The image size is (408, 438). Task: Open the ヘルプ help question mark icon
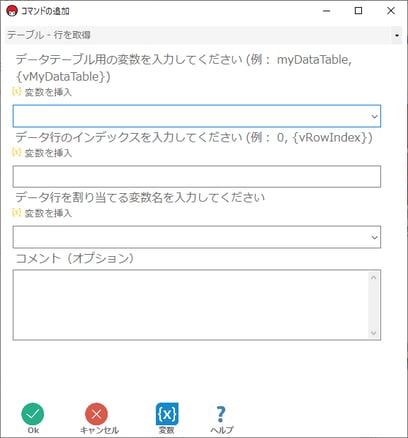221,414
